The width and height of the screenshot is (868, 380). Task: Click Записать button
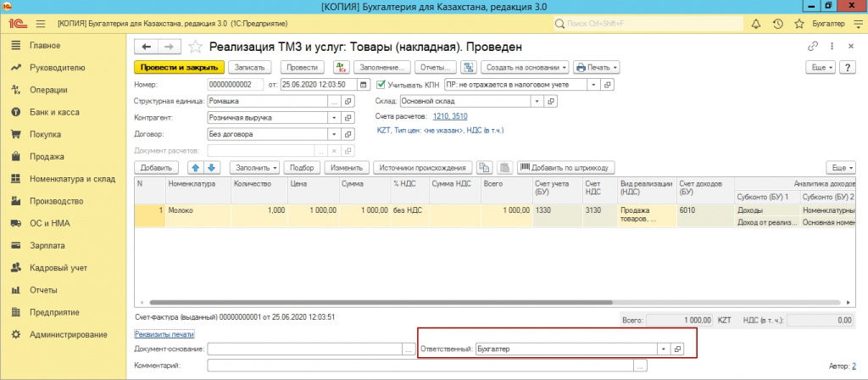click(x=250, y=67)
